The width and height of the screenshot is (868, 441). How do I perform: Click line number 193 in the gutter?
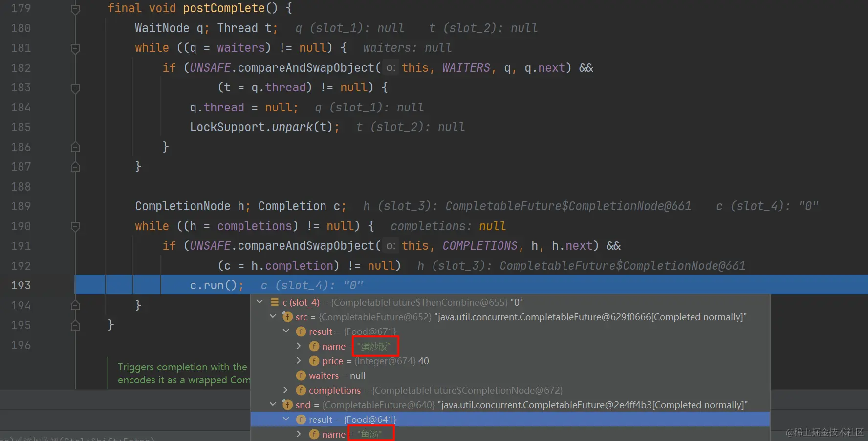(x=21, y=285)
